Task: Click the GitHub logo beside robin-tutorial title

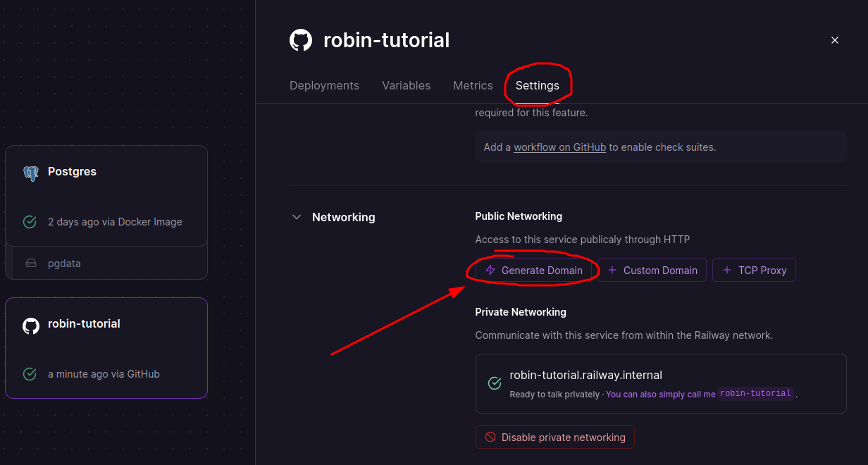Action: (x=301, y=40)
